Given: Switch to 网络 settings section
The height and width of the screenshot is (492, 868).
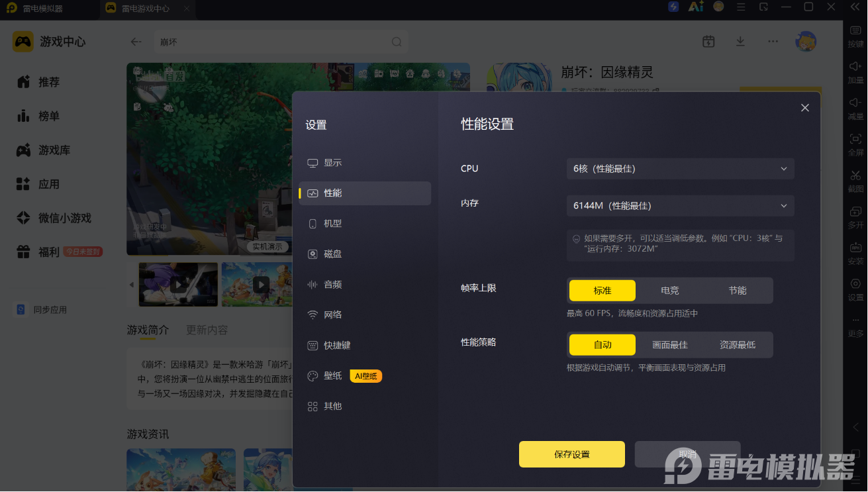Looking at the screenshot, I should [x=365, y=315].
